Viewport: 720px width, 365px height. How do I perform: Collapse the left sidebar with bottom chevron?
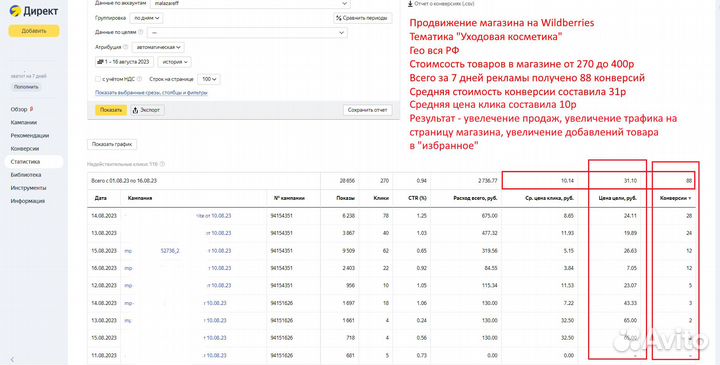(x=12, y=359)
